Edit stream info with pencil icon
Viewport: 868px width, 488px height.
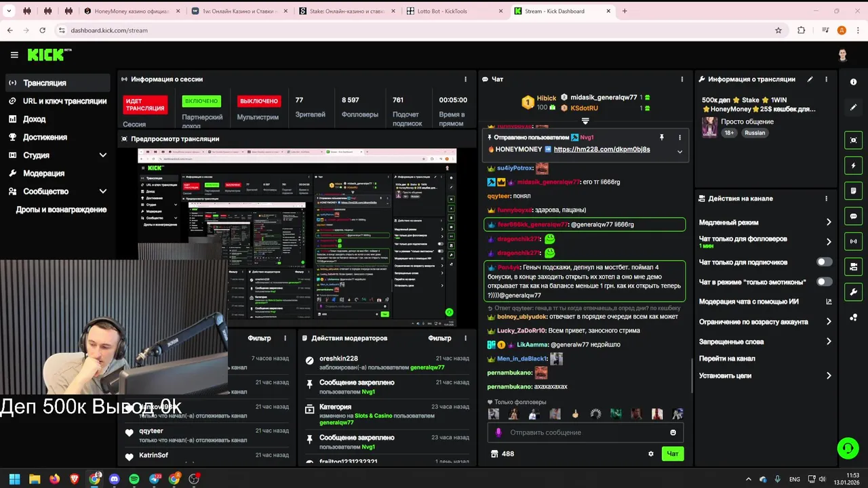810,79
